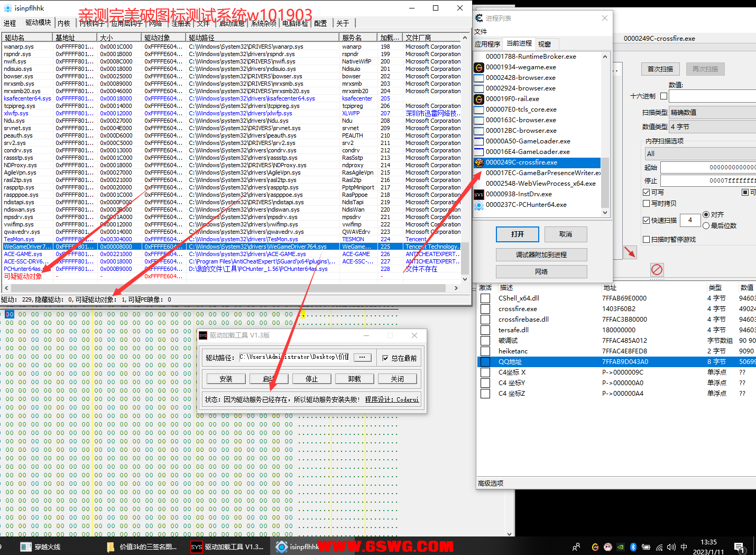Click the People icon in system tray
This screenshot has width=756, height=555.
point(576,547)
